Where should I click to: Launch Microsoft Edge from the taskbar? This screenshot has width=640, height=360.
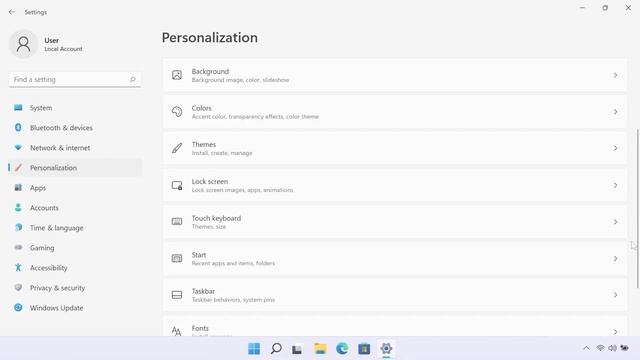point(342,349)
